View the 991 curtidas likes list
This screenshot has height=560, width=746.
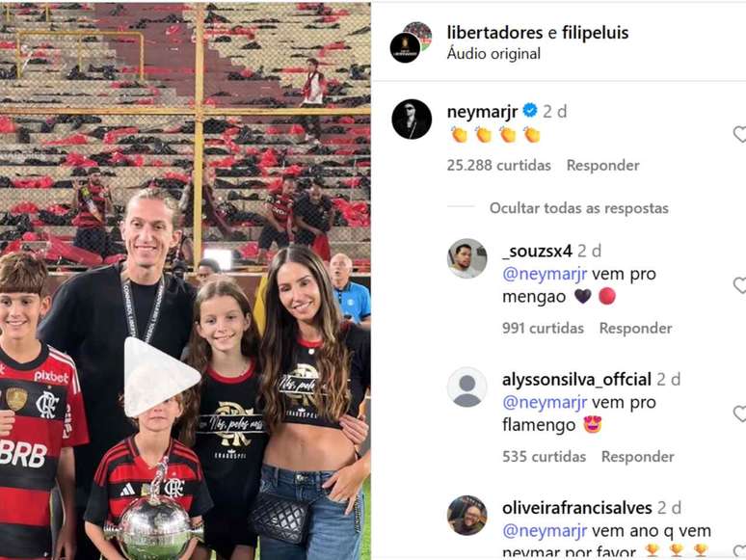pos(543,328)
